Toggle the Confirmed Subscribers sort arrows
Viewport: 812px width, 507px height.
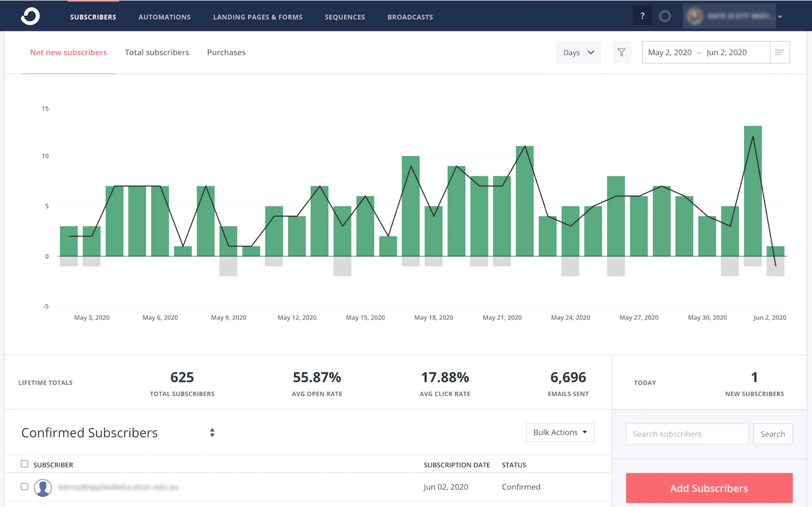pos(212,433)
